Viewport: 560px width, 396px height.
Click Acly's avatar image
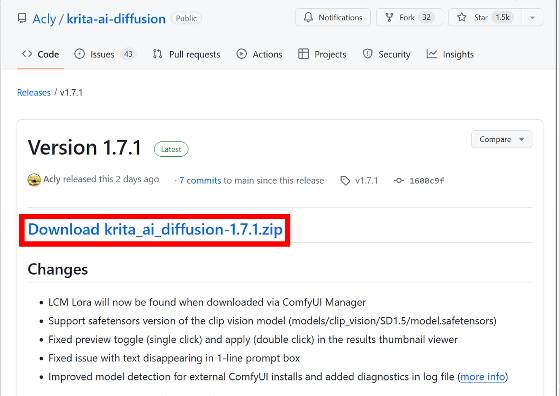(x=34, y=180)
